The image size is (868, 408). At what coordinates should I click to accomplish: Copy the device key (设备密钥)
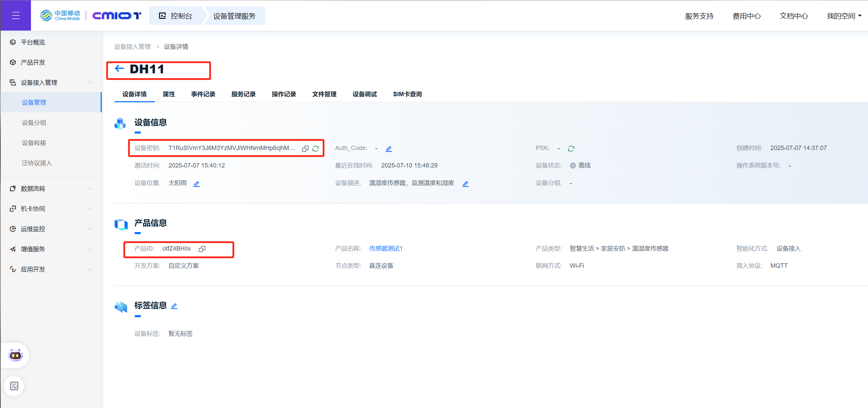click(x=305, y=148)
